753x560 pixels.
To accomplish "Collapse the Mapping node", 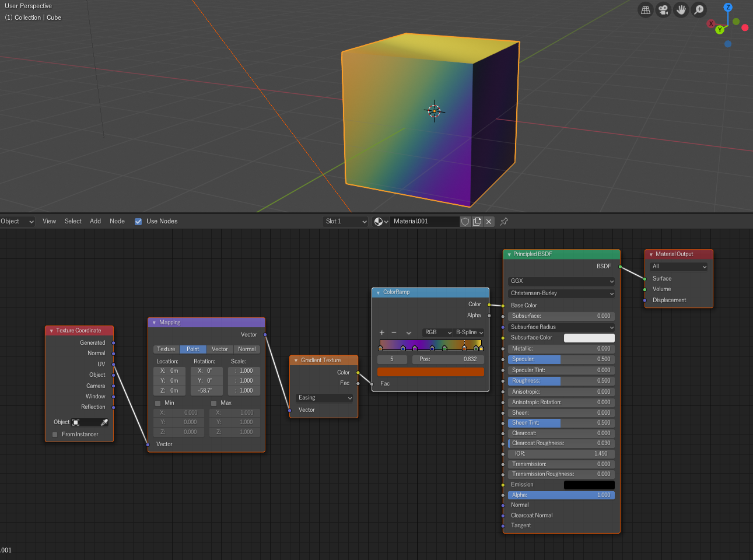I will (154, 323).
